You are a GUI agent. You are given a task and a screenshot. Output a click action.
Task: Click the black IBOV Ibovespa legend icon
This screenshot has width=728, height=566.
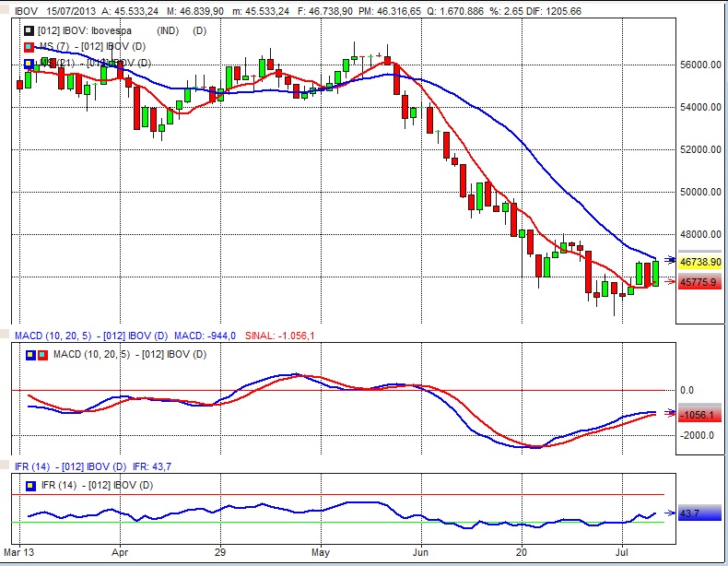29,31
